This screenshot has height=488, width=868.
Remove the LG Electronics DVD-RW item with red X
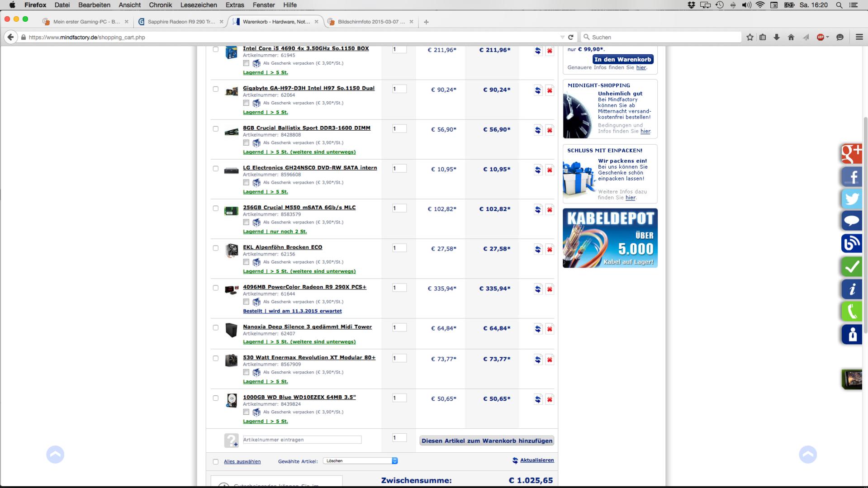tap(550, 170)
